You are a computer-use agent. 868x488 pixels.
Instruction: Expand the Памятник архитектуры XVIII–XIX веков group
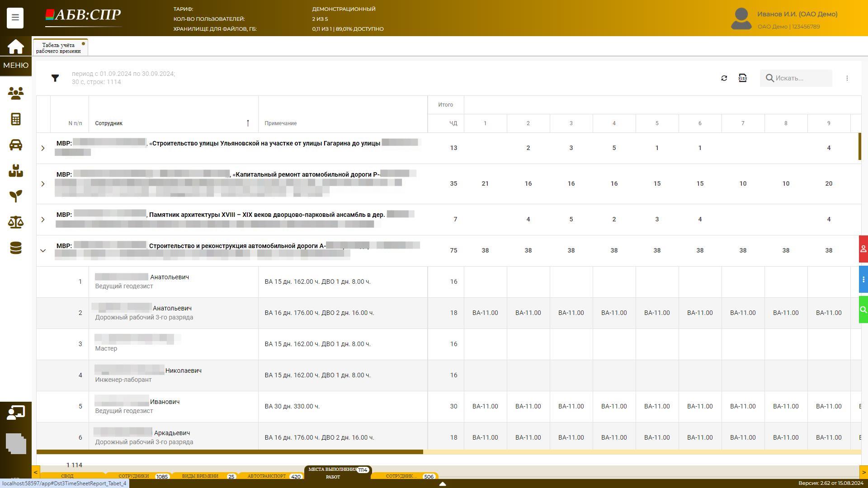point(43,220)
